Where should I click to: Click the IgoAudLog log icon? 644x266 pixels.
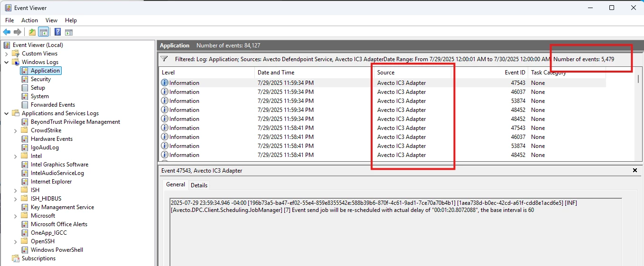pos(25,147)
